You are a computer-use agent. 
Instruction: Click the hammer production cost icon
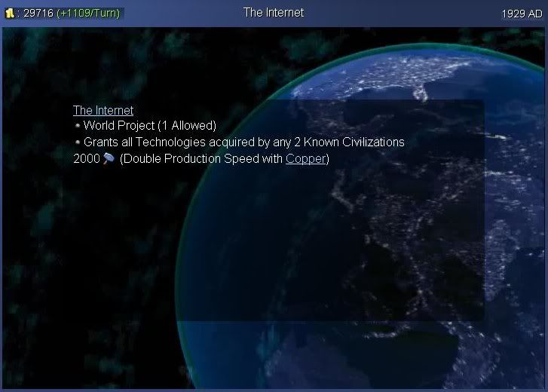[x=109, y=158]
